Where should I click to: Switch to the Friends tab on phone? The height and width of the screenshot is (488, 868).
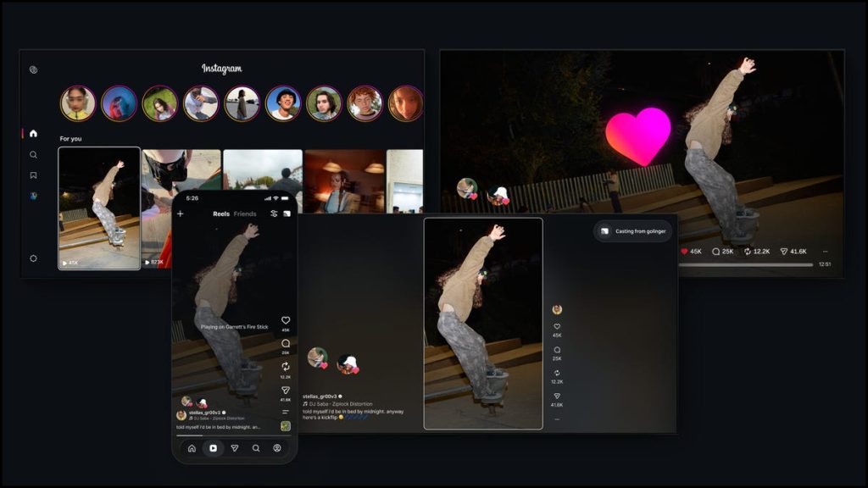[x=245, y=213]
